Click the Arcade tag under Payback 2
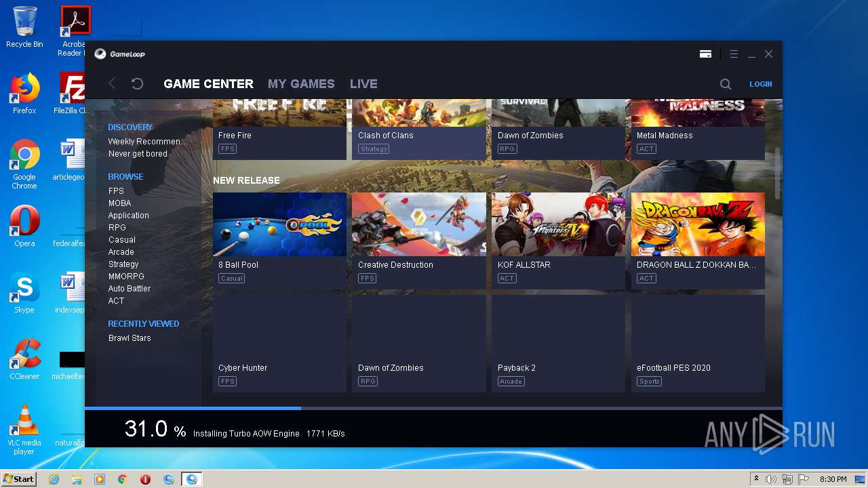The image size is (868, 488). (x=511, y=382)
